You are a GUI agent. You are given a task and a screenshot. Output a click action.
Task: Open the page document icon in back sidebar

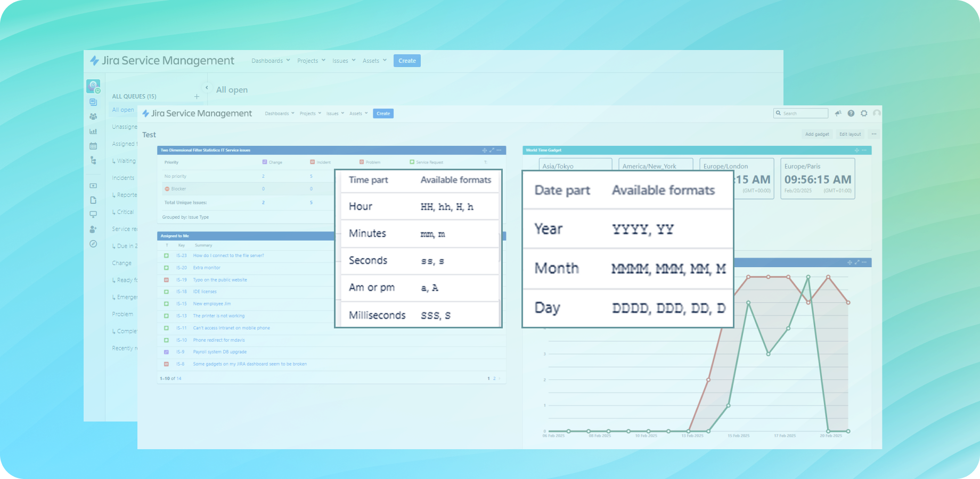[x=93, y=200]
